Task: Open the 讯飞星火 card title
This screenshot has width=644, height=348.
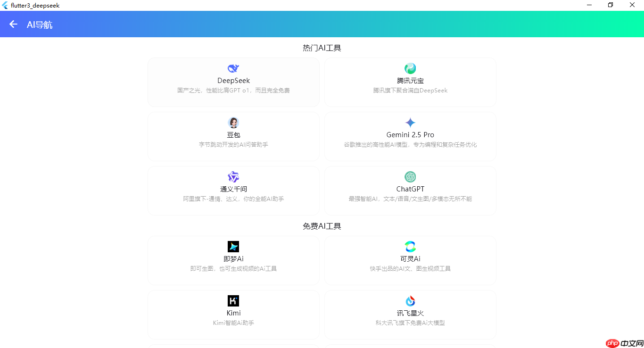Action: (x=410, y=313)
